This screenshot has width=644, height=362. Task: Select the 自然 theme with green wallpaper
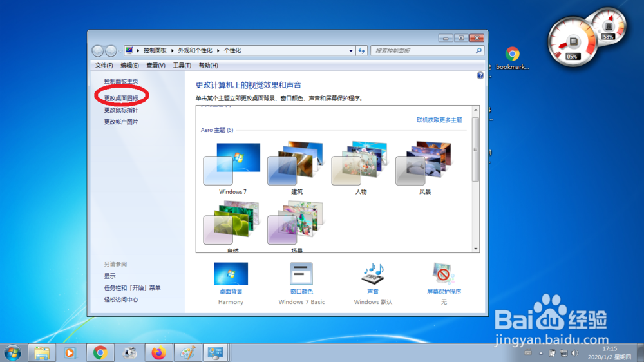point(232,226)
